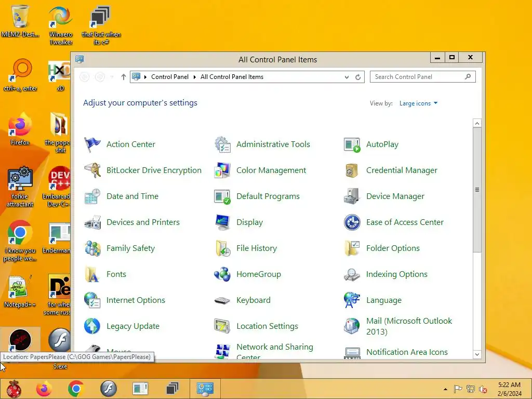
Task: Expand the address bar history dropdown
Action: click(347, 77)
